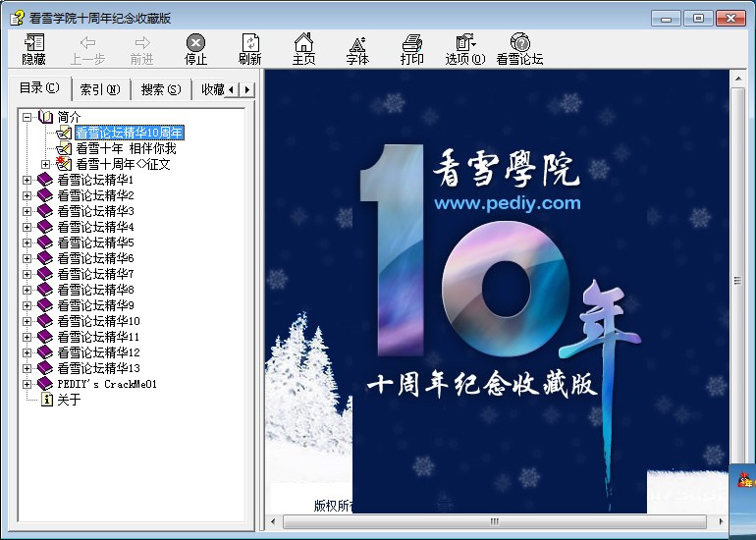Select 看雪论坛精华5 label
This screenshot has width=756, height=540.
point(95,243)
